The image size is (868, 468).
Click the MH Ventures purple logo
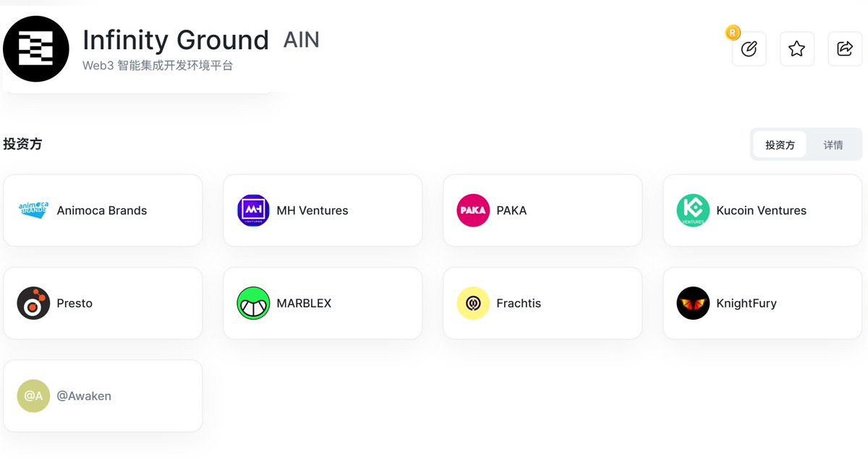pos(253,210)
